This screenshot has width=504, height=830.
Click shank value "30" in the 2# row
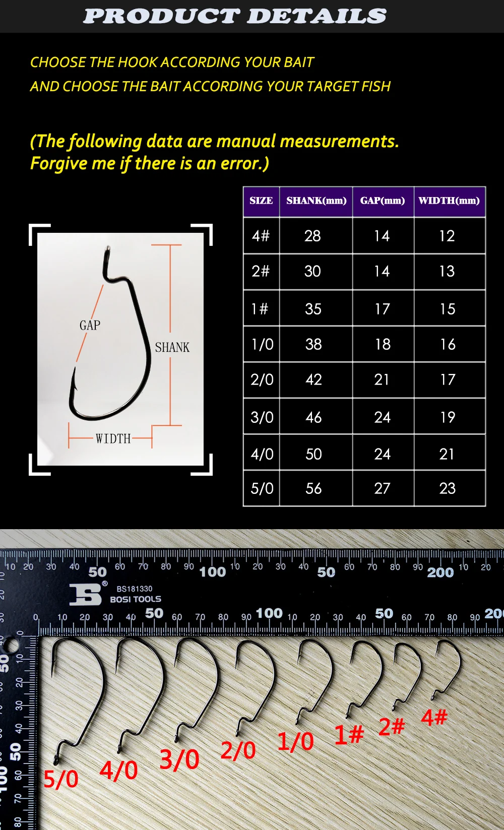312,271
